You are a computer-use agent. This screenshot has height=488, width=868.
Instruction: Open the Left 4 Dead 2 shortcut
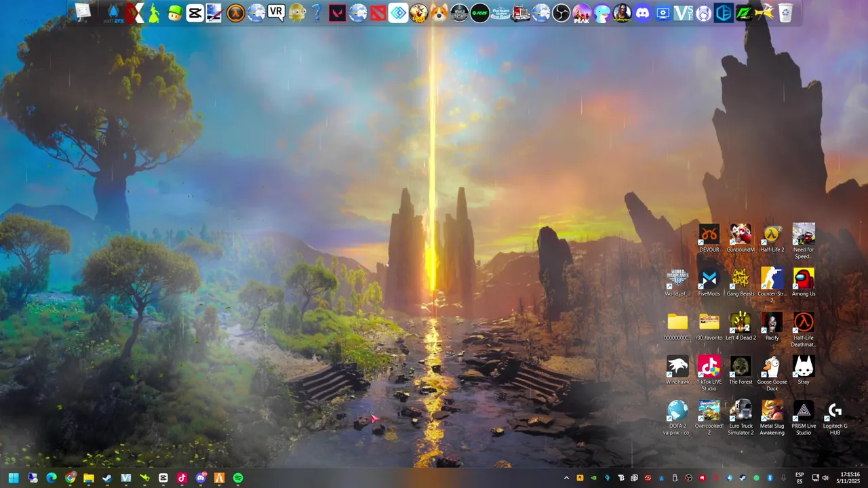pos(741,327)
